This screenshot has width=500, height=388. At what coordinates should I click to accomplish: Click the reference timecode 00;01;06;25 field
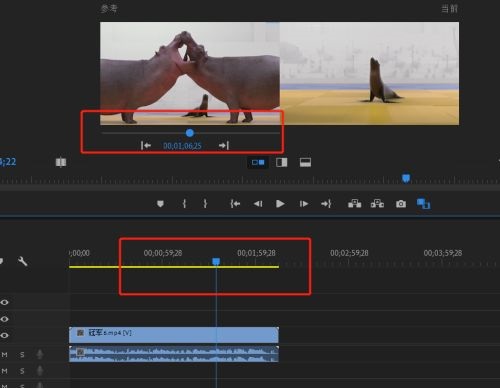coord(182,146)
